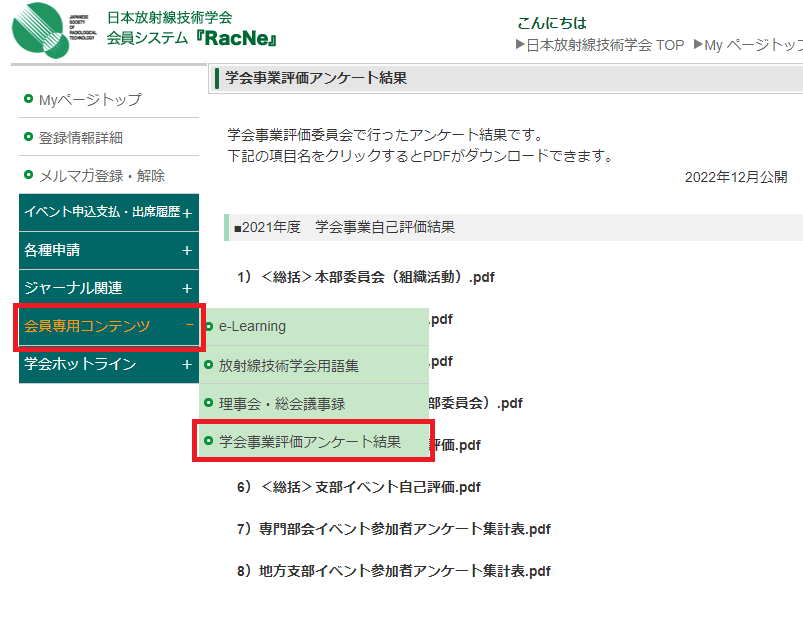
Task: Click the green bullet beside e-Learning
Action: (x=209, y=326)
